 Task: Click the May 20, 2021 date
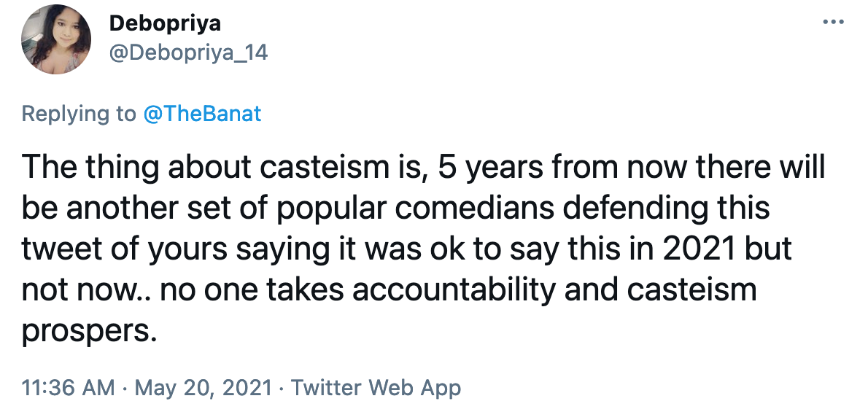pyautogui.click(x=204, y=388)
